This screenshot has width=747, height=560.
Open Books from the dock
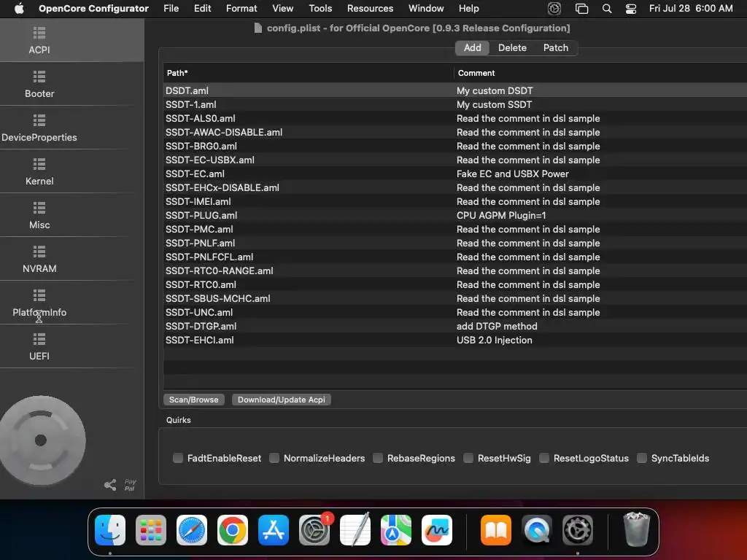496,530
